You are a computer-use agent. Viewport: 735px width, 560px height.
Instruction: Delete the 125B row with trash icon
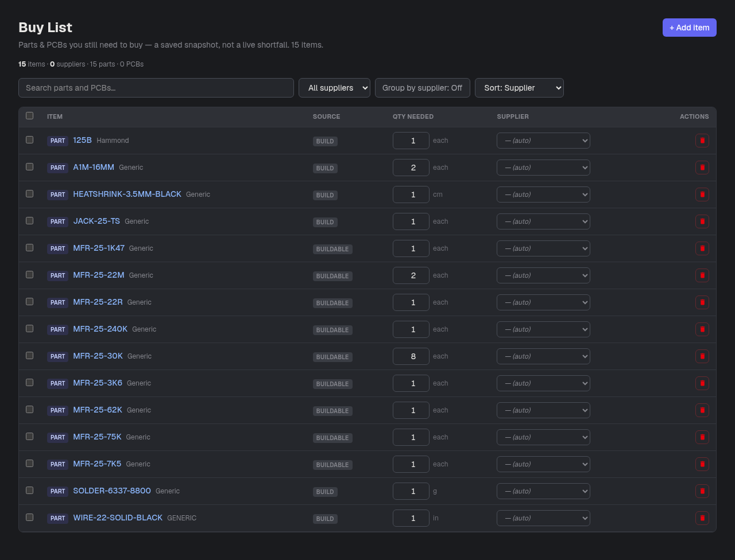[x=702, y=141]
